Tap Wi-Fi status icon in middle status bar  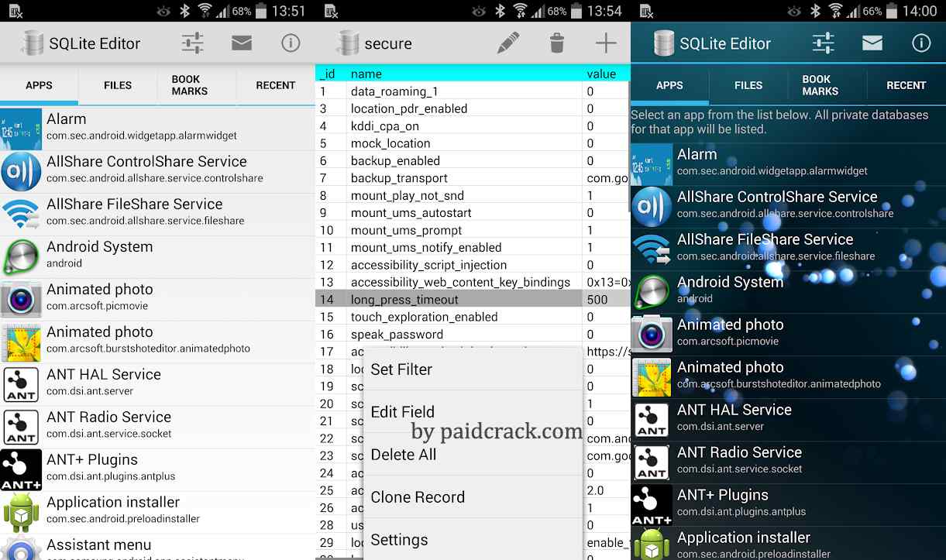520,11
